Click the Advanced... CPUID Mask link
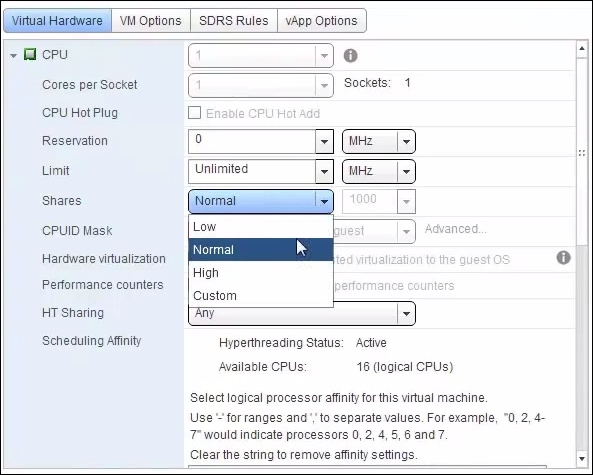593x475 pixels. [x=456, y=229]
